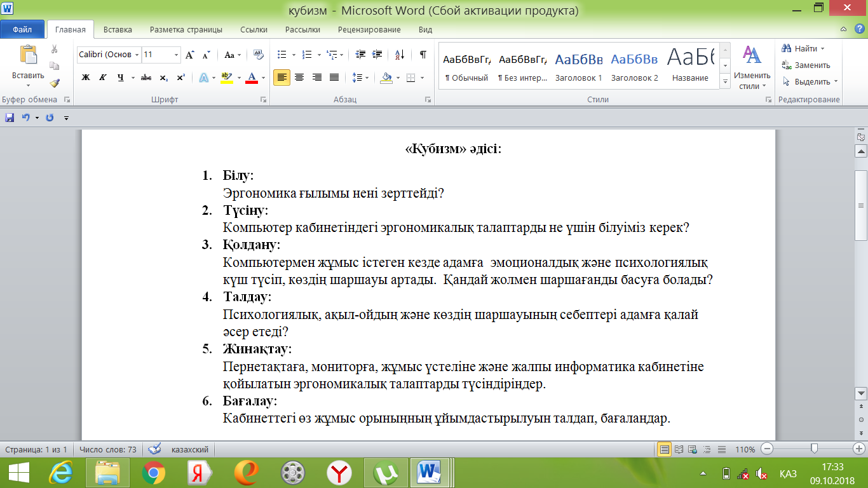The image size is (868, 488).
Task: Expand the Borders dropdown arrow
Action: click(x=423, y=78)
